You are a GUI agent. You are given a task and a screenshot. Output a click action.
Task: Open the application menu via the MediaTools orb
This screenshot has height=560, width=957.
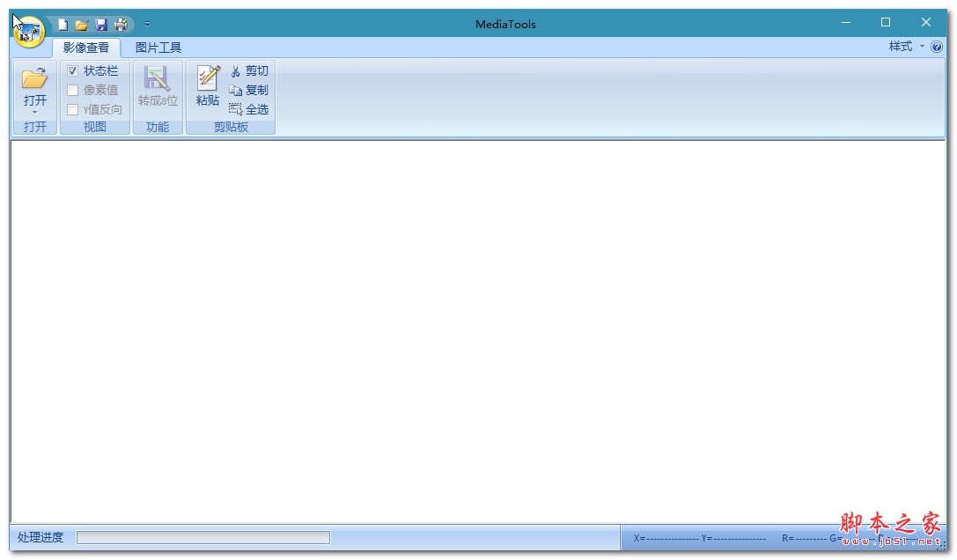pyautogui.click(x=28, y=33)
